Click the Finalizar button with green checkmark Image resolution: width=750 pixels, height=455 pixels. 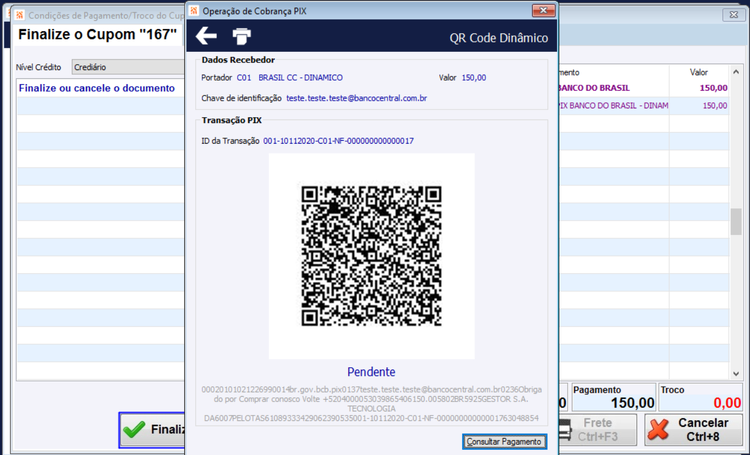pos(152,429)
